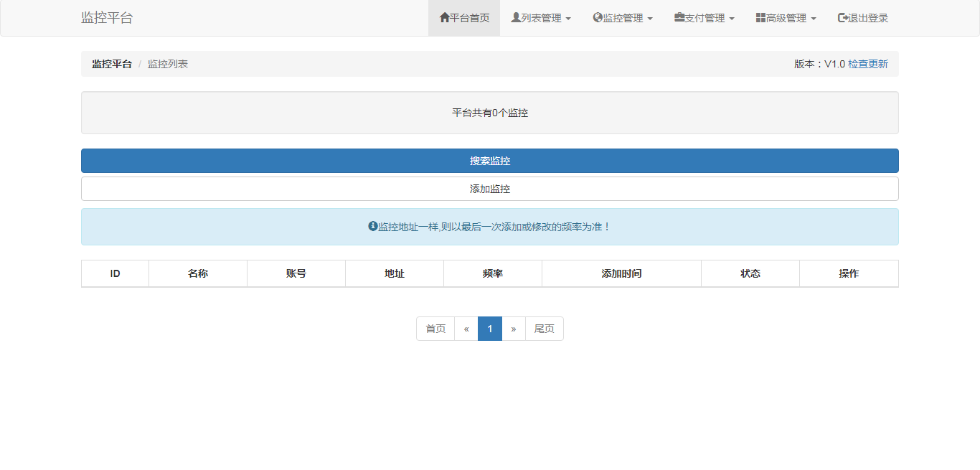Jump to 尾页 in the pagination
The height and width of the screenshot is (470, 980).
pyautogui.click(x=544, y=328)
